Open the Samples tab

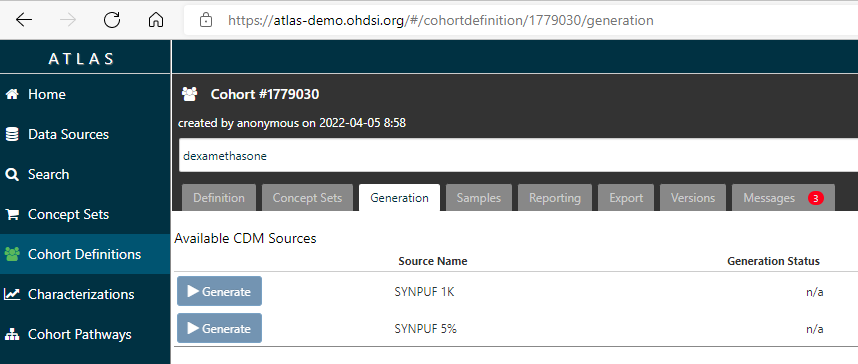pyautogui.click(x=479, y=198)
